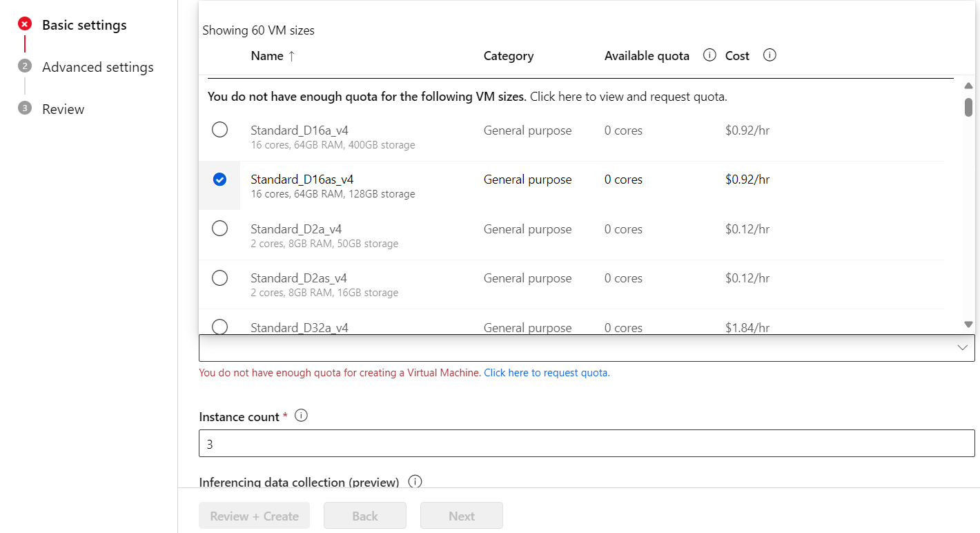
Task: Open the Available quota info tooltip
Action: click(x=709, y=55)
